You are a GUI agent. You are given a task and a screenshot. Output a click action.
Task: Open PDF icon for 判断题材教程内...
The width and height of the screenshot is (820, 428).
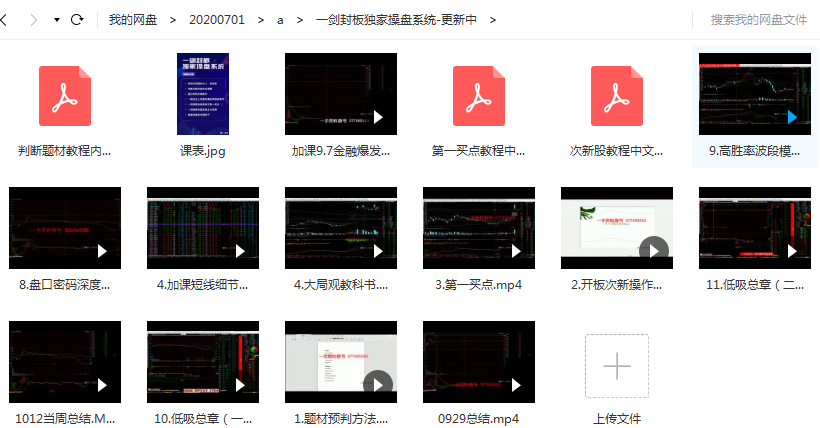click(65, 96)
